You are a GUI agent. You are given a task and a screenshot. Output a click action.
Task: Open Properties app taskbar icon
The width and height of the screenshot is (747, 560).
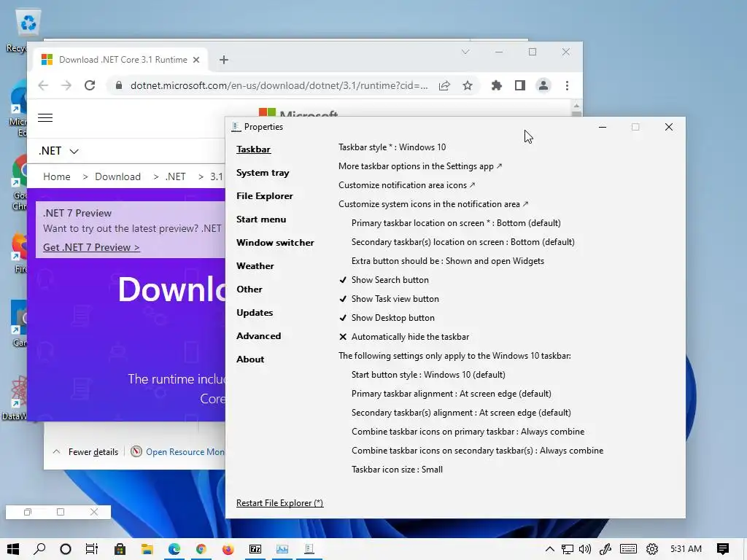click(x=309, y=549)
